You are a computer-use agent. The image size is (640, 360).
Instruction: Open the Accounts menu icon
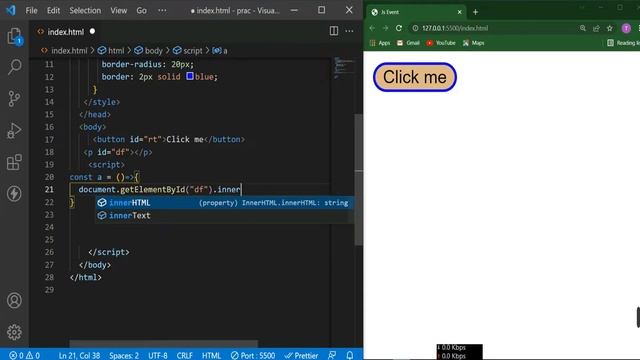tap(14, 300)
